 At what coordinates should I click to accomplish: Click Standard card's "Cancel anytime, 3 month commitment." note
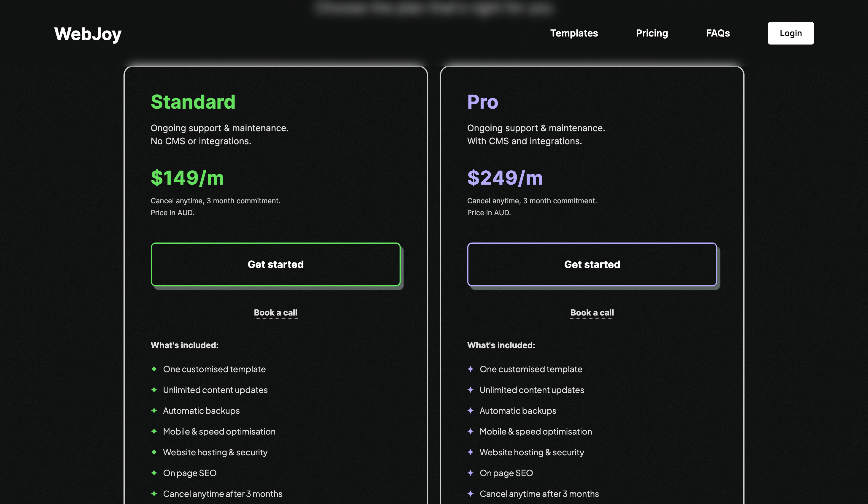[215, 200]
